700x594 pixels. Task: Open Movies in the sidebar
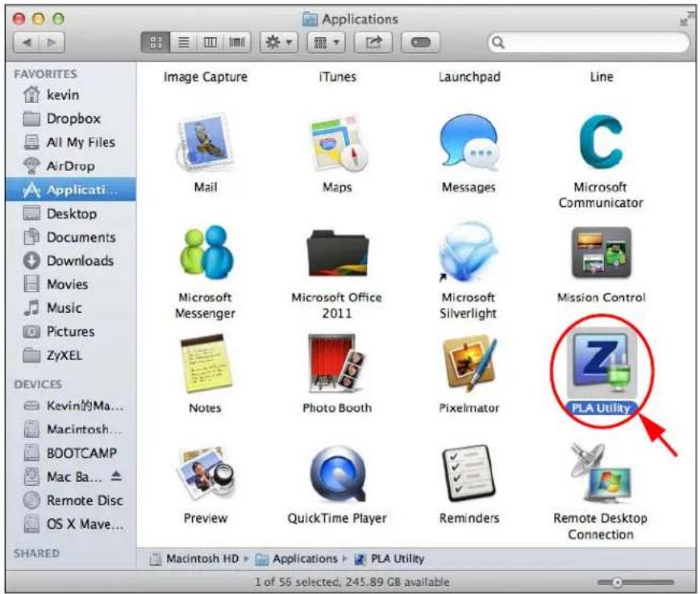click(70, 285)
